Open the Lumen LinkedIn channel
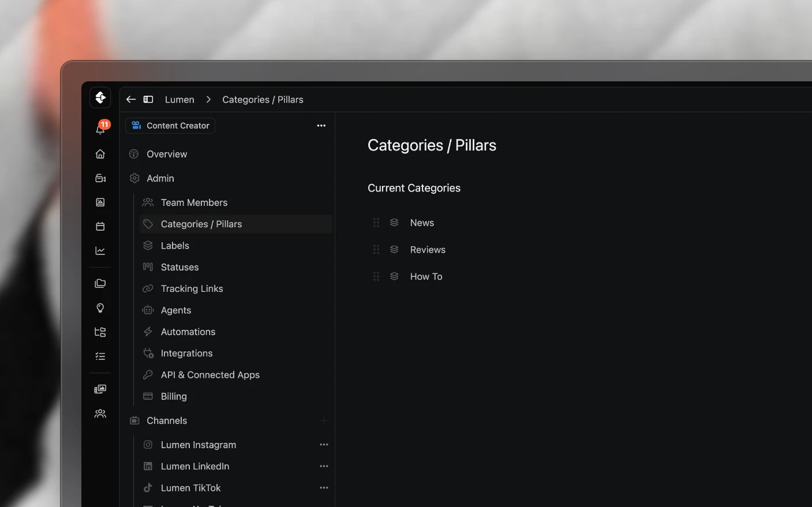Image resolution: width=812 pixels, height=507 pixels. click(x=195, y=466)
